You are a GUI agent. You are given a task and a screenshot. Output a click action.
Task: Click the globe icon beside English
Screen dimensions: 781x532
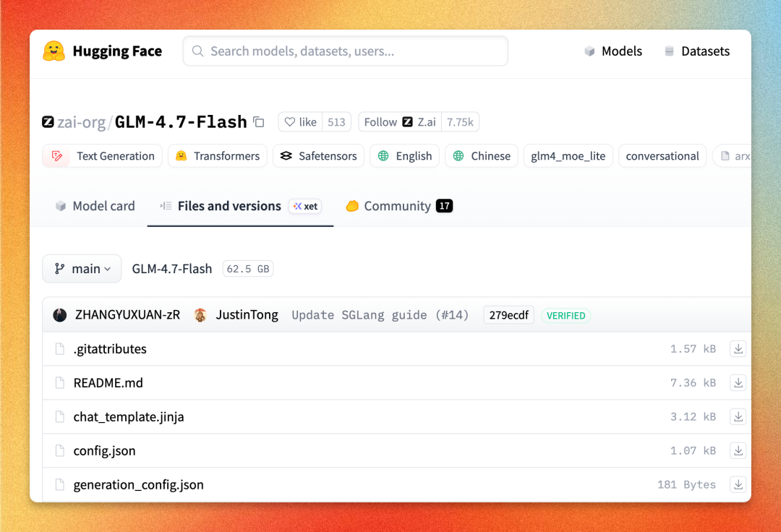tap(383, 156)
